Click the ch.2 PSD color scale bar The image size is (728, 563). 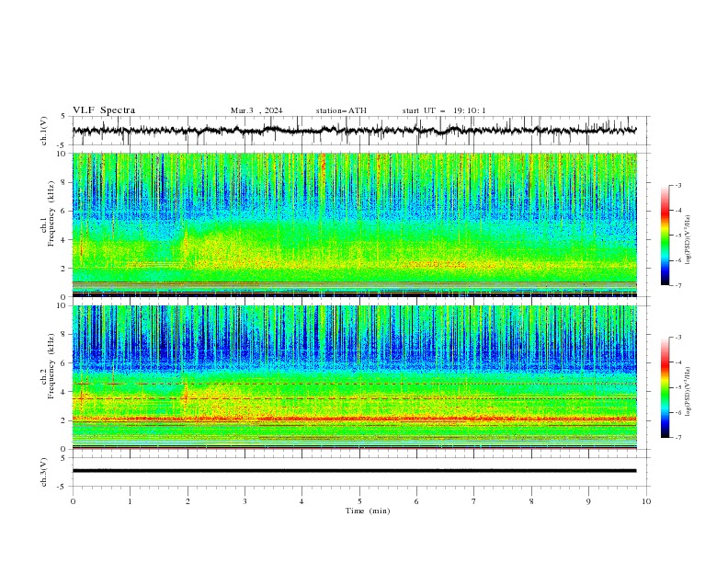665,387
